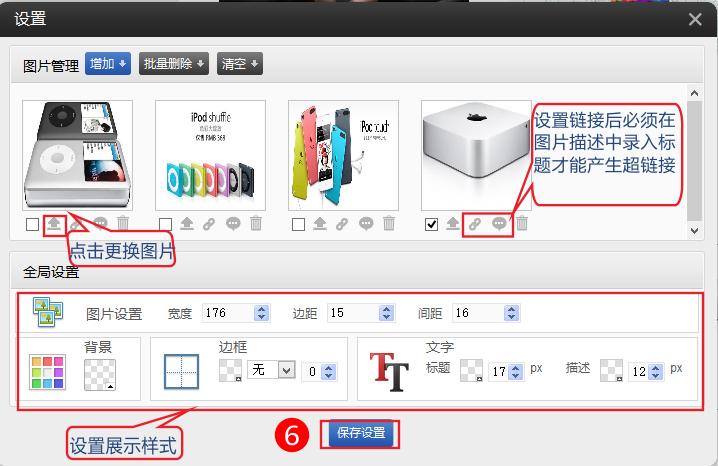Click the link icon under the Mac mini image
This screenshot has height=466, width=718.
click(476, 224)
